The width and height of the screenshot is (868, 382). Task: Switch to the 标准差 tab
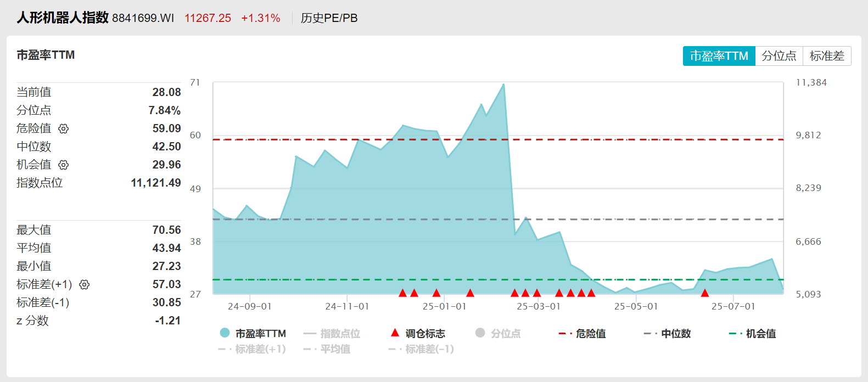point(827,56)
